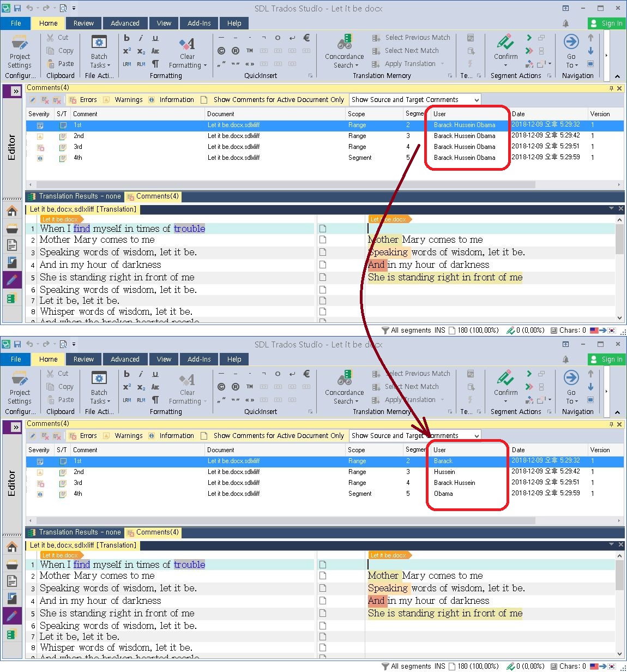The image size is (627, 672).
Task: Click Paste in the bottom window ribbon
Action: tap(60, 400)
